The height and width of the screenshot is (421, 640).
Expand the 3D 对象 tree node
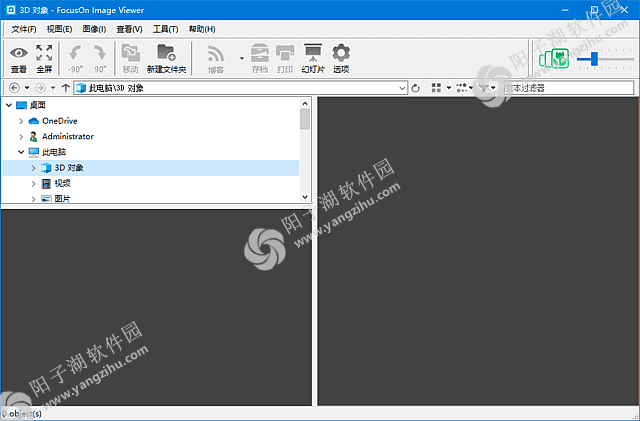click(x=34, y=168)
